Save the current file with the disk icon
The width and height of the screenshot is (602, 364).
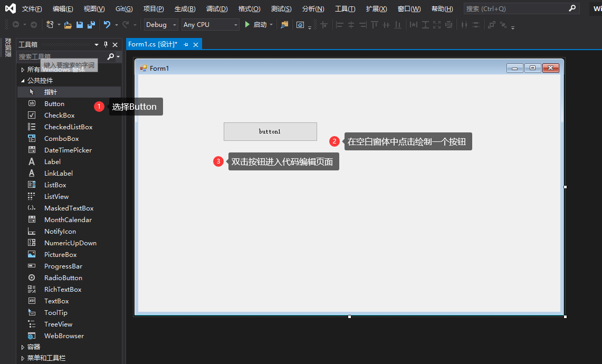[x=80, y=25]
